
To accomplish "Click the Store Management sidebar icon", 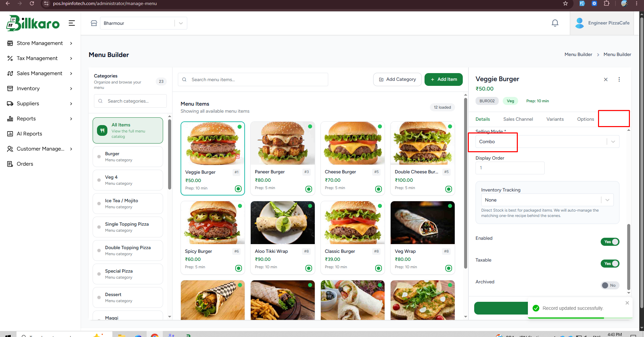I will tap(10, 43).
